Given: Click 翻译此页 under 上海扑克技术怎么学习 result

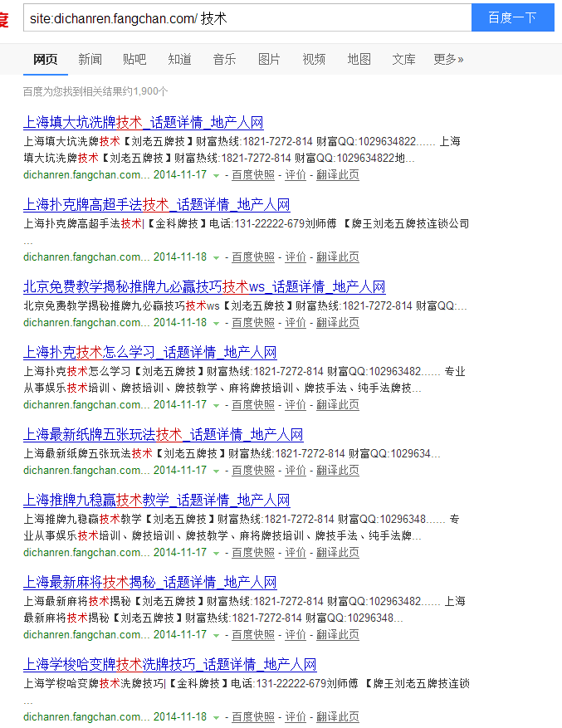Looking at the screenshot, I should click(338, 405).
